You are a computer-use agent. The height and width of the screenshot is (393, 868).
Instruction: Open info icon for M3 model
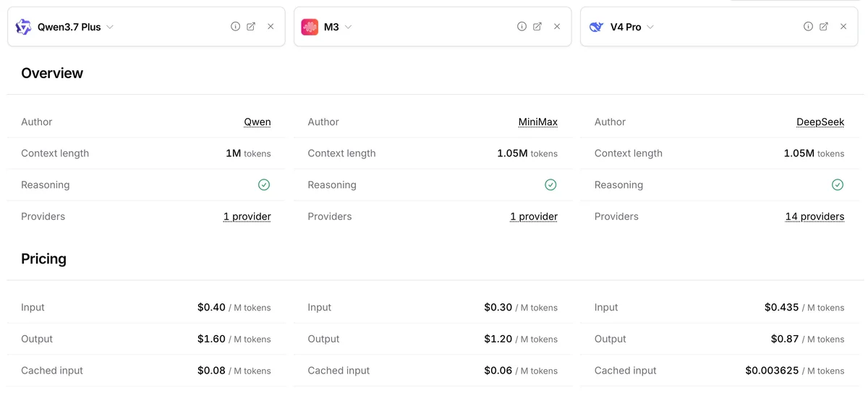coord(522,26)
